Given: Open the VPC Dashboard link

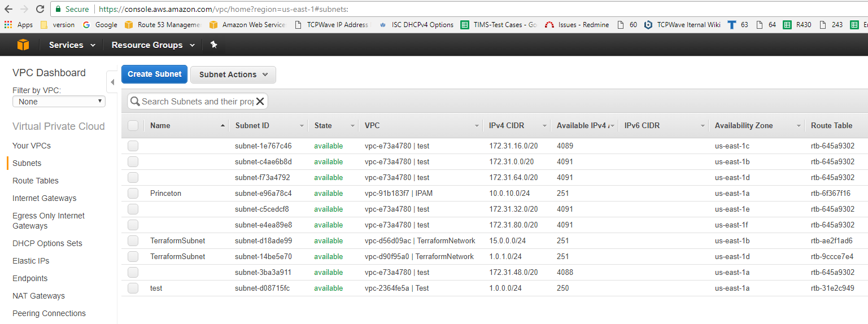Looking at the screenshot, I should (x=49, y=73).
